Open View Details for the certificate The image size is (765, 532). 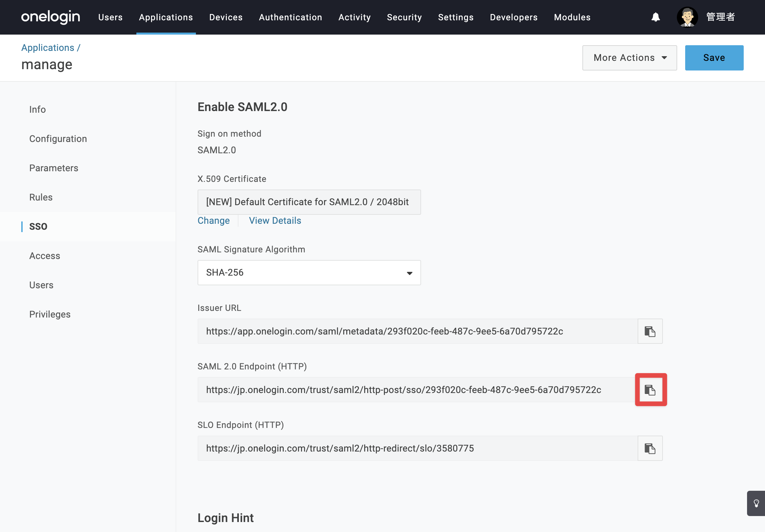[275, 220]
